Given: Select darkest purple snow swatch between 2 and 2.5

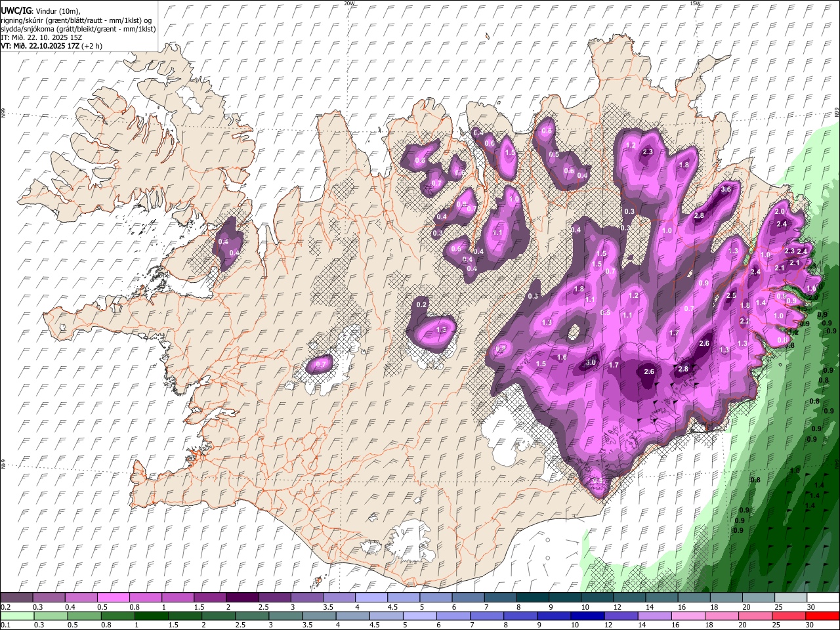Looking at the screenshot, I should [241, 598].
